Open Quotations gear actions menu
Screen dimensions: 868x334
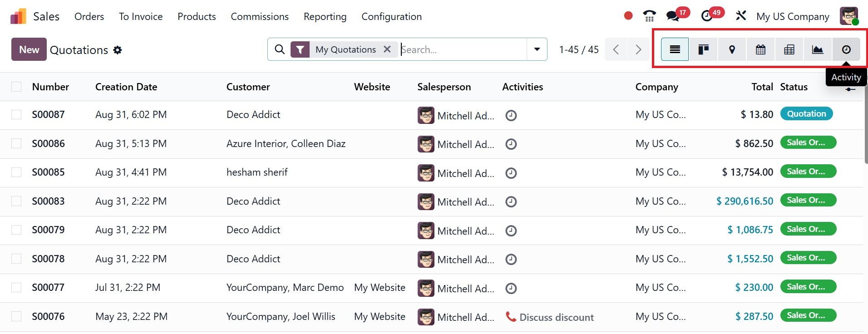pyautogui.click(x=118, y=50)
